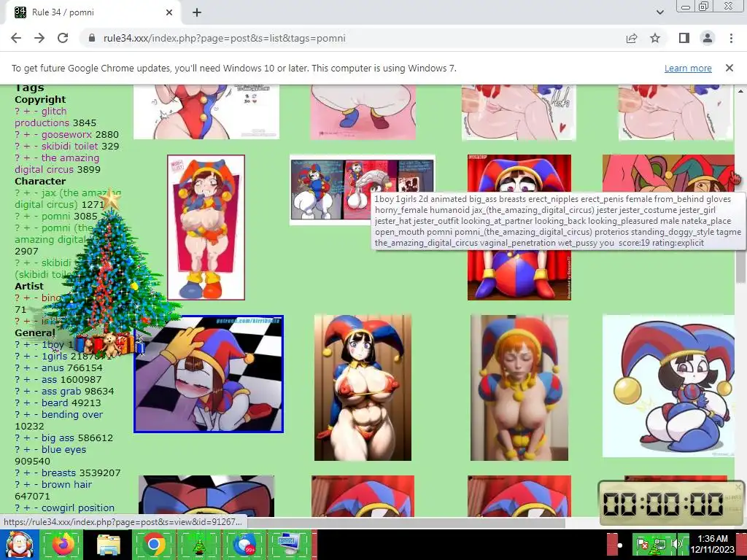This screenshot has width=747, height=560.
Task: Click '-' next to cowgirl position tag
Action: click(36, 507)
